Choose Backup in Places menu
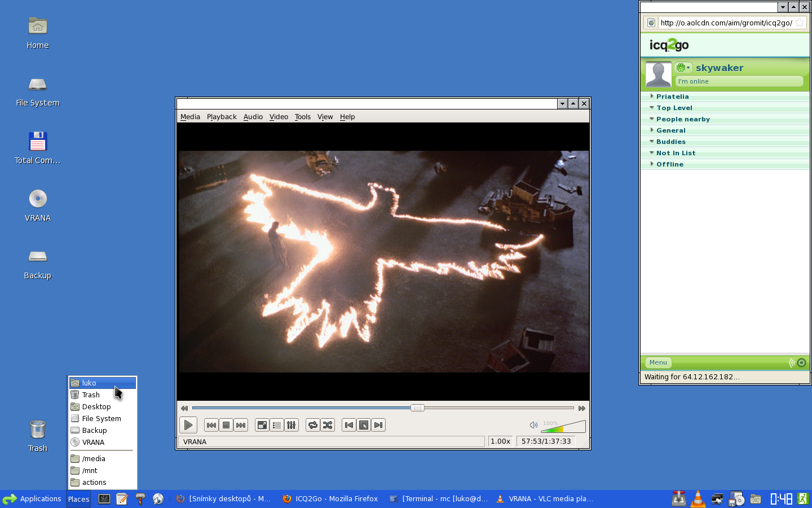Screen dimensions: 812x508 103,431
